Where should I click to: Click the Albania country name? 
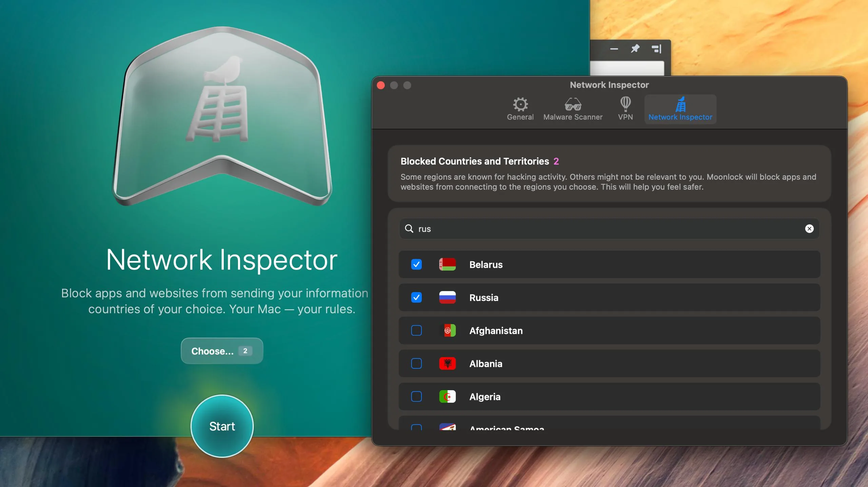[486, 364]
